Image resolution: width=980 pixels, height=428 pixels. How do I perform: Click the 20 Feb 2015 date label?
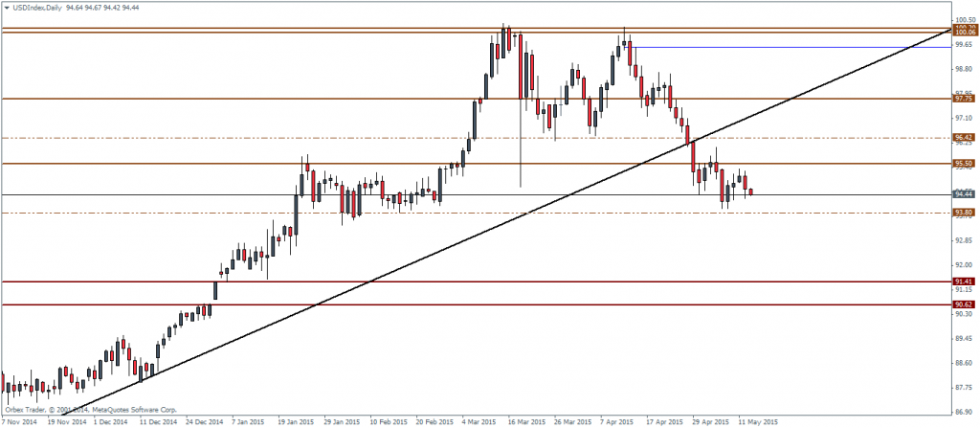pyautogui.click(x=434, y=422)
